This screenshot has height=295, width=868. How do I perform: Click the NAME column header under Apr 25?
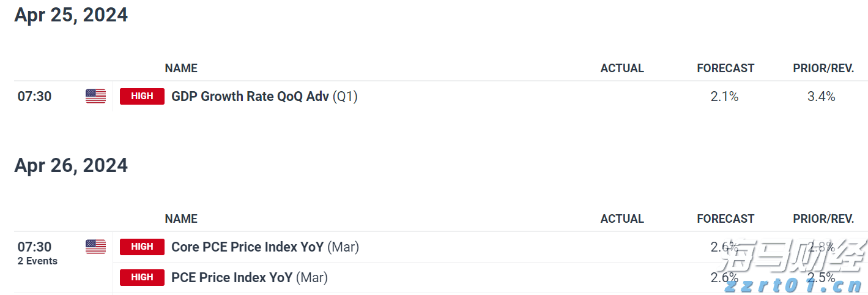click(x=181, y=68)
